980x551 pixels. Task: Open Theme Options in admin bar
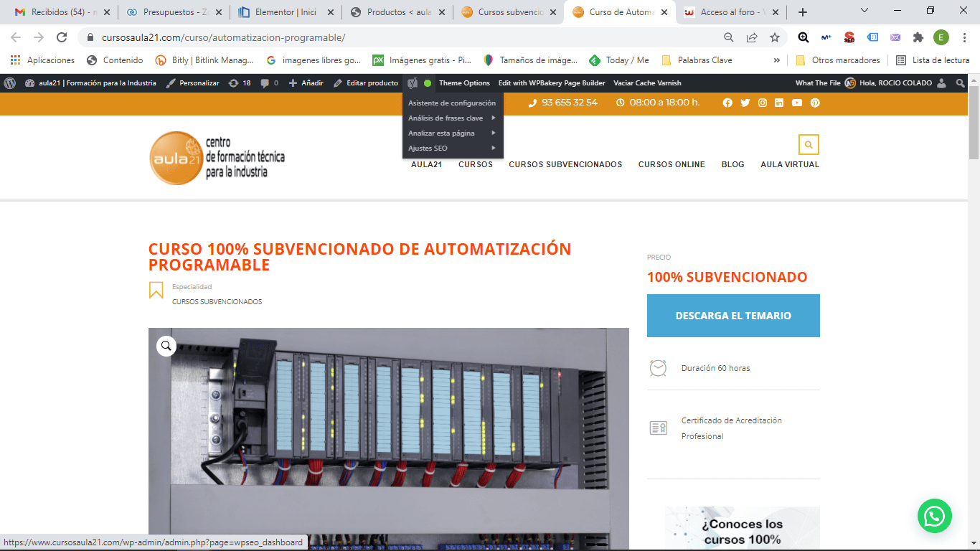[x=464, y=83]
